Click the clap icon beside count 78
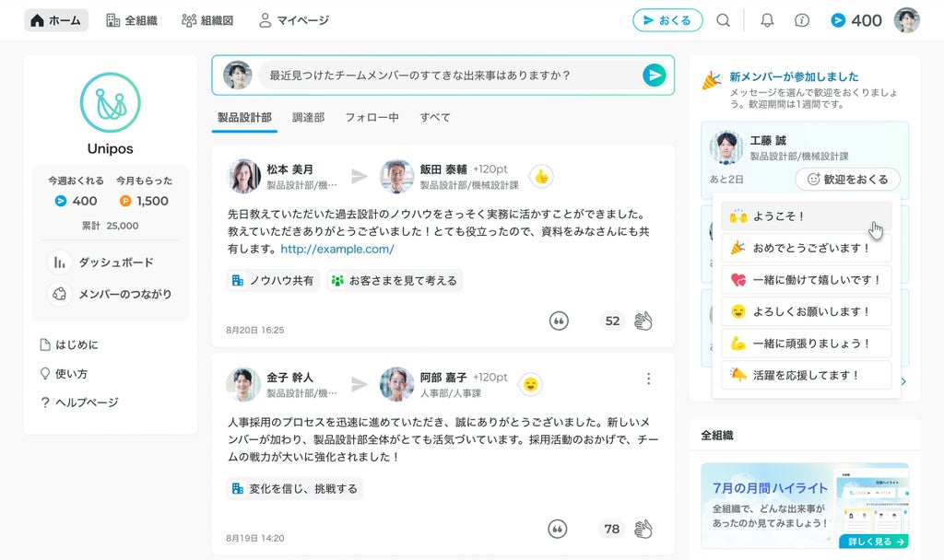This screenshot has width=944, height=560. 643,530
